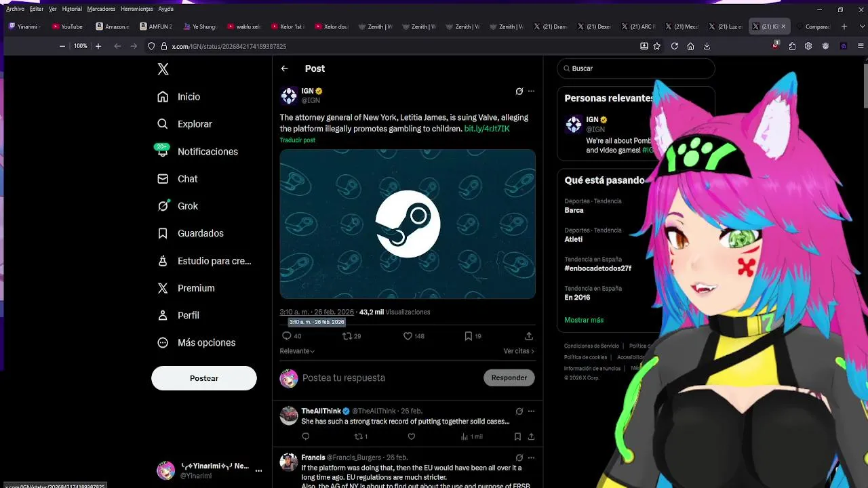Open the Historial menu

pyautogui.click(x=72, y=9)
